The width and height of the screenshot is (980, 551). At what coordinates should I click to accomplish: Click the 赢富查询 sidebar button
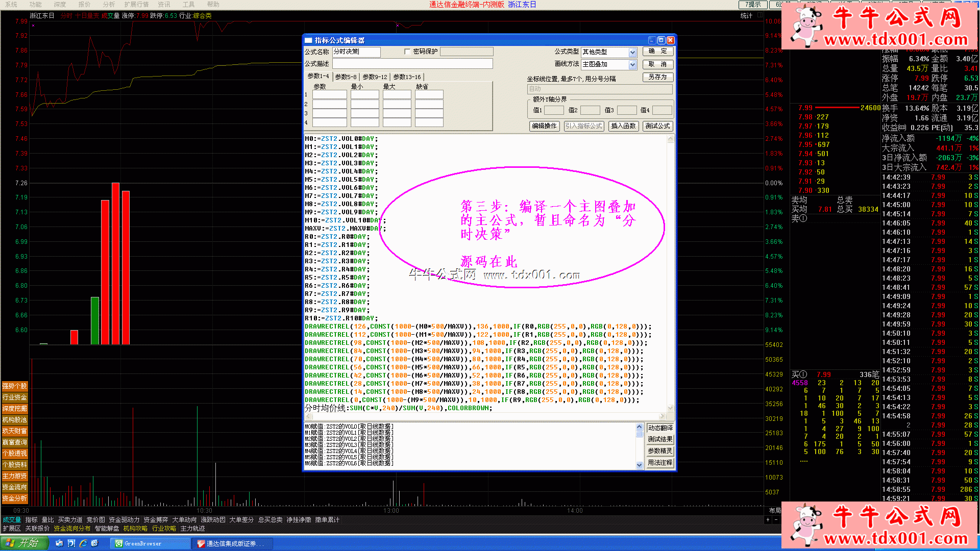(x=15, y=442)
